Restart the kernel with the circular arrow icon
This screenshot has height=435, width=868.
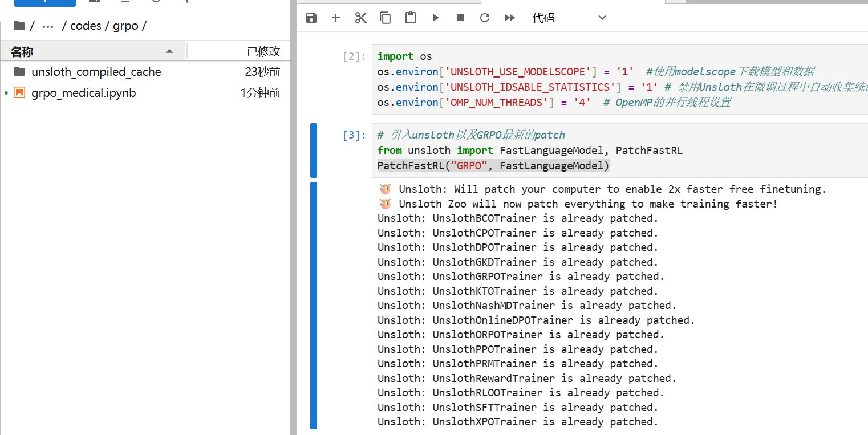[x=485, y=18]
